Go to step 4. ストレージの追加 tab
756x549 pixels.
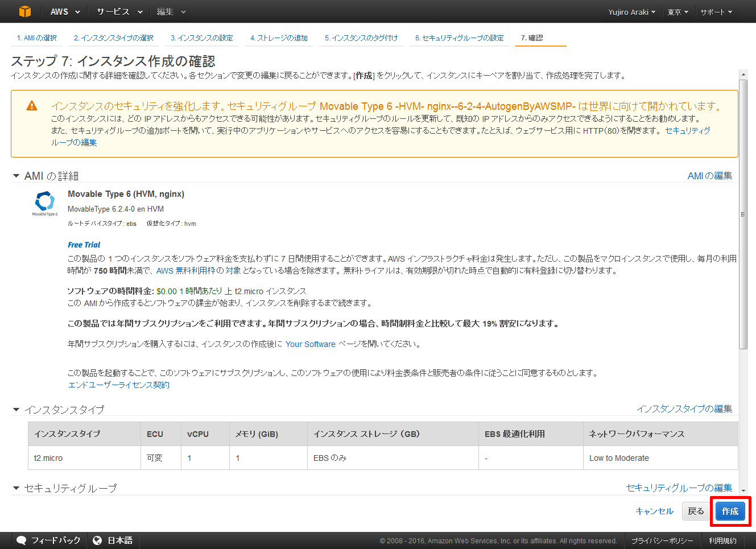tap(279, 38)
